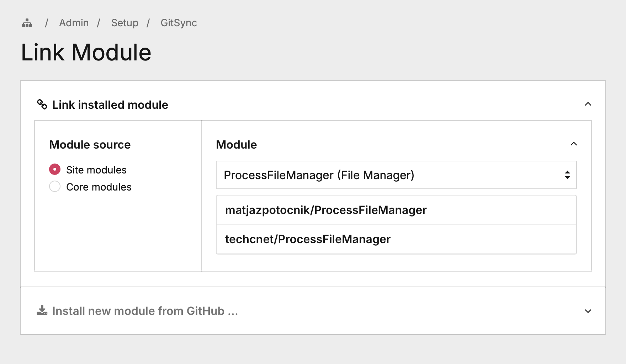Select the Core modules radio button
This screenshot has height=364, width=626.
point(55,187)
